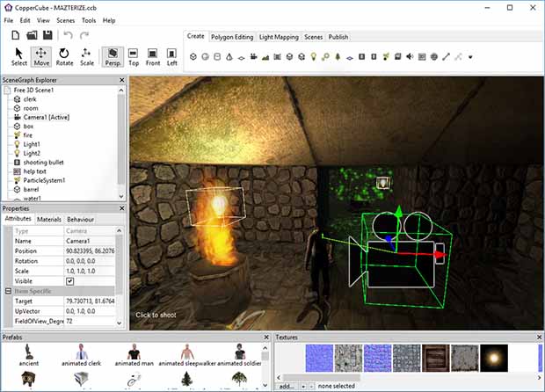The image size is (545, 392).
Task: Open the Materials properties tab
Action: pos(49,219)
